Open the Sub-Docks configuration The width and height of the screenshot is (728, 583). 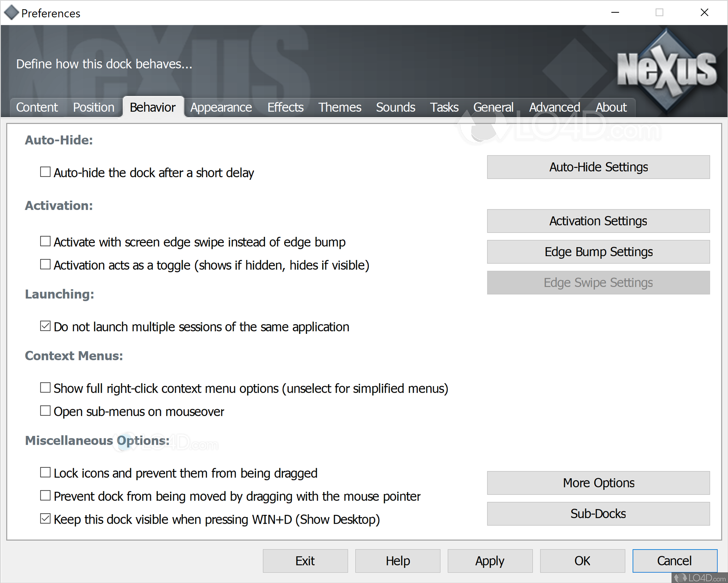pos(598,514)
